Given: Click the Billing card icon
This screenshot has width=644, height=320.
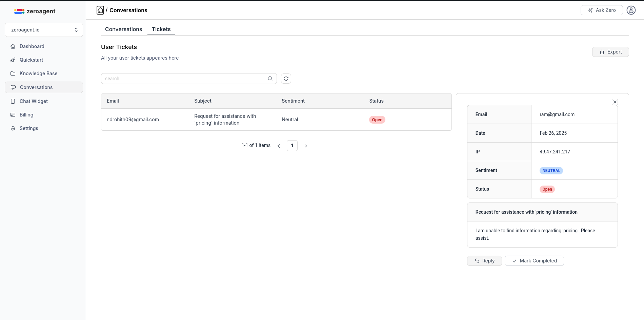Looking at the screenshot, I should 13,115.
